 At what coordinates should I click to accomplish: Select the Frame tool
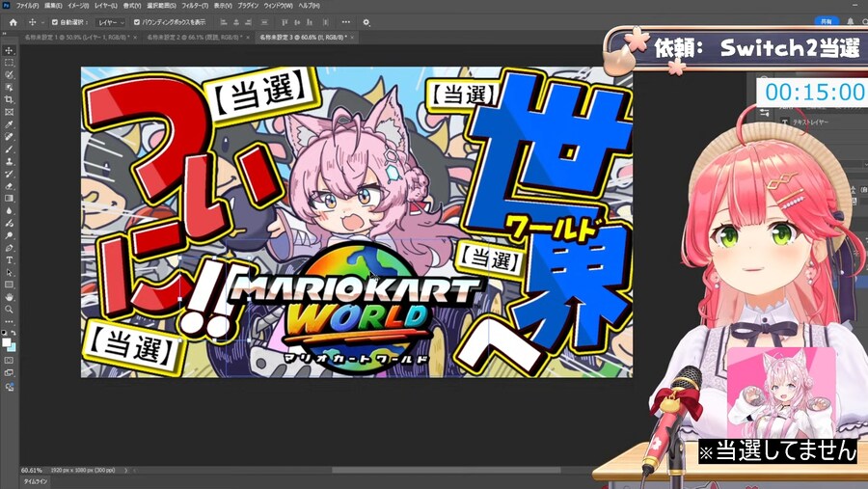(x=9, y=112)
